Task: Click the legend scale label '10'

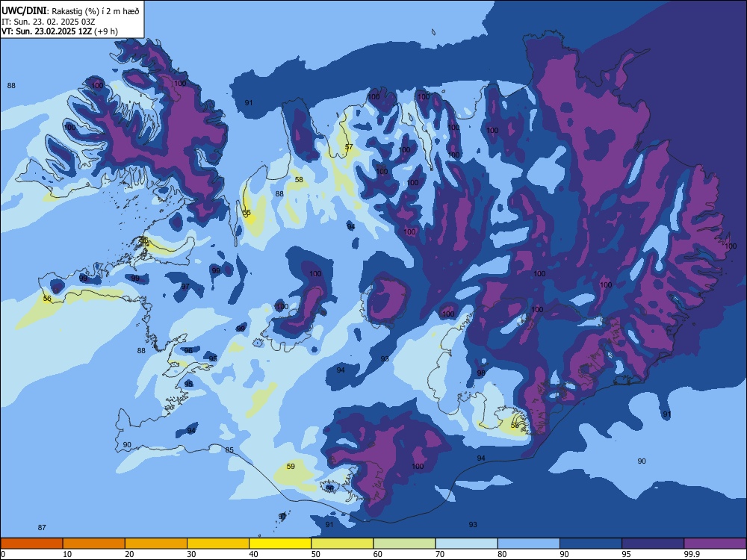Action: coord(67,554)
